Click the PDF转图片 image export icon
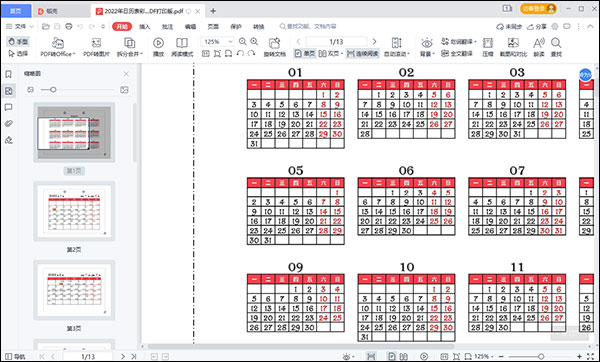 coord(96,47)
